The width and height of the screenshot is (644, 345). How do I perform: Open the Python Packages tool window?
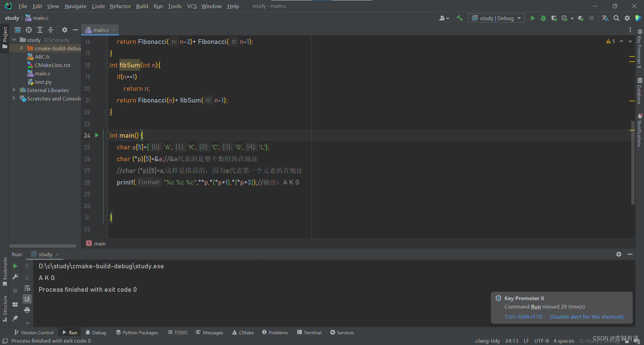click(x=137, y=332)
